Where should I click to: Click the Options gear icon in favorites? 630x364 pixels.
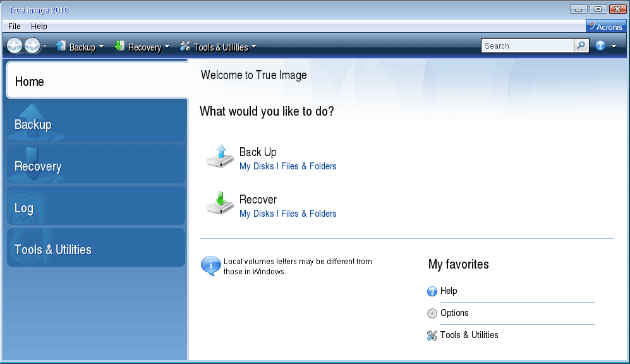(x=432, y=313)
